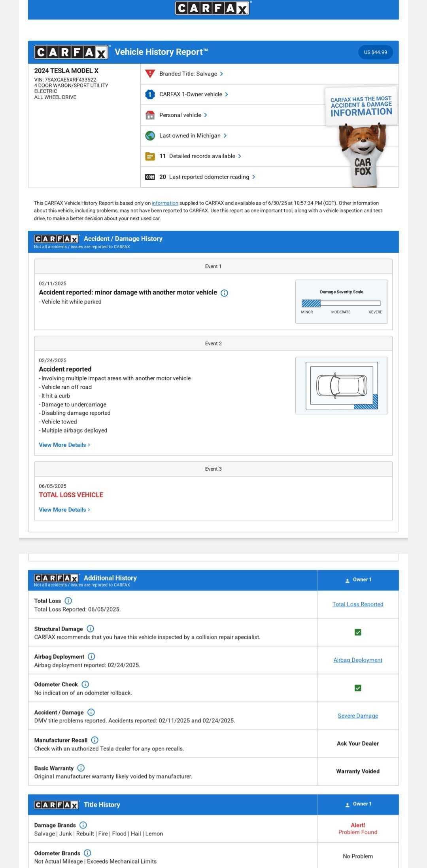Open View More Details for Event 2
Screen dimensions: 427x868
pos(64,445)
